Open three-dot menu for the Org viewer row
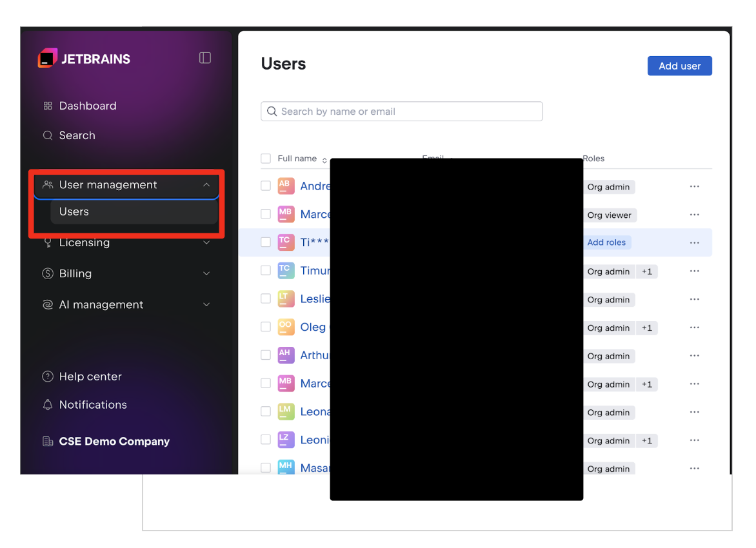Screen dimensions: 756x548 pos(694,215)
